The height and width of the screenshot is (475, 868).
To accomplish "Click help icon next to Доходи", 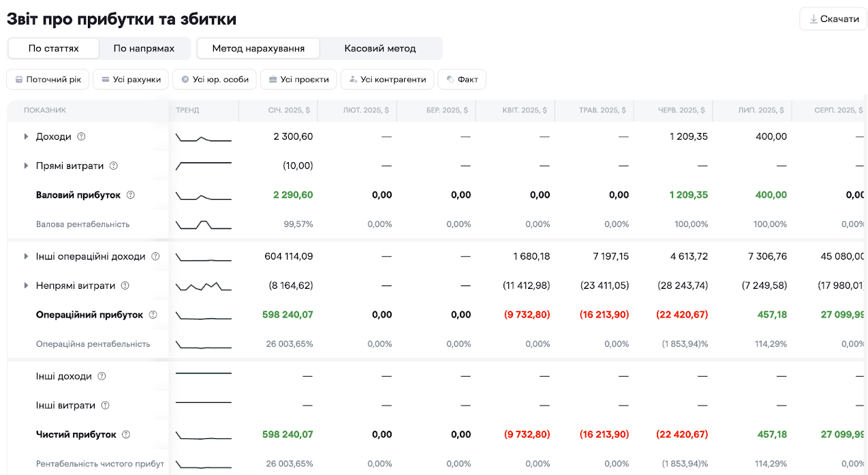I will pos(81,136).
